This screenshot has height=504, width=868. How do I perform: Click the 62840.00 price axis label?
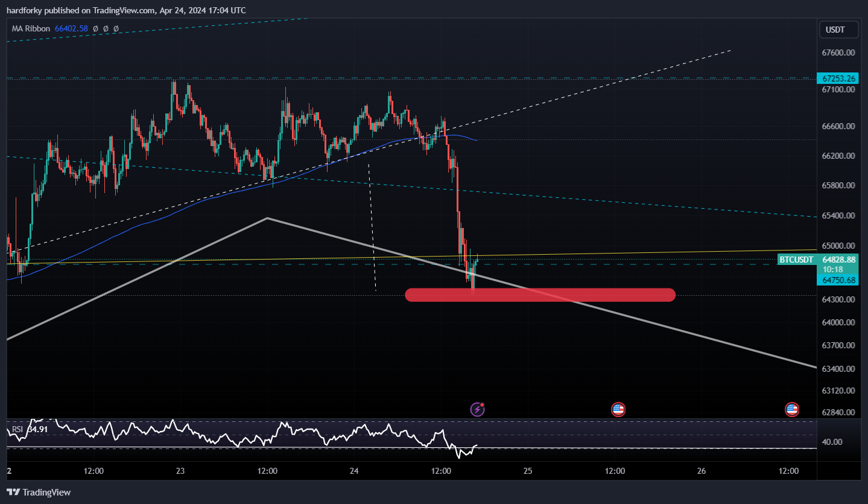click(839, 412)
